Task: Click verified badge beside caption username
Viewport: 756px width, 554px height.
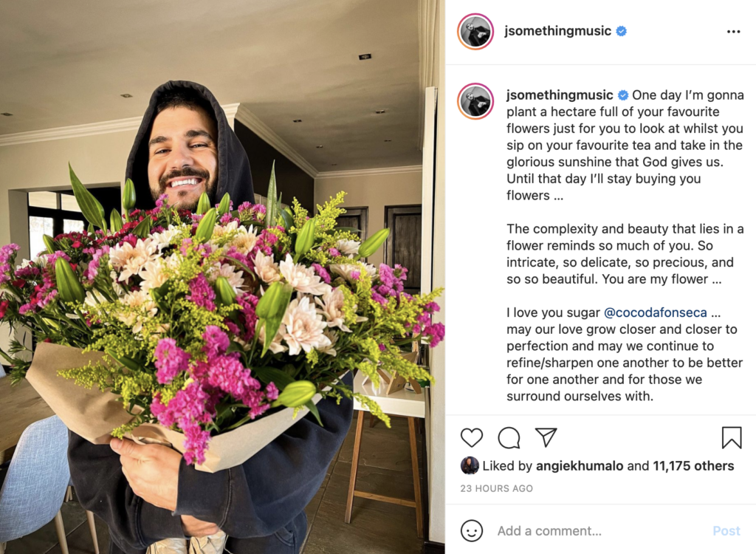Action: (623, 95)
